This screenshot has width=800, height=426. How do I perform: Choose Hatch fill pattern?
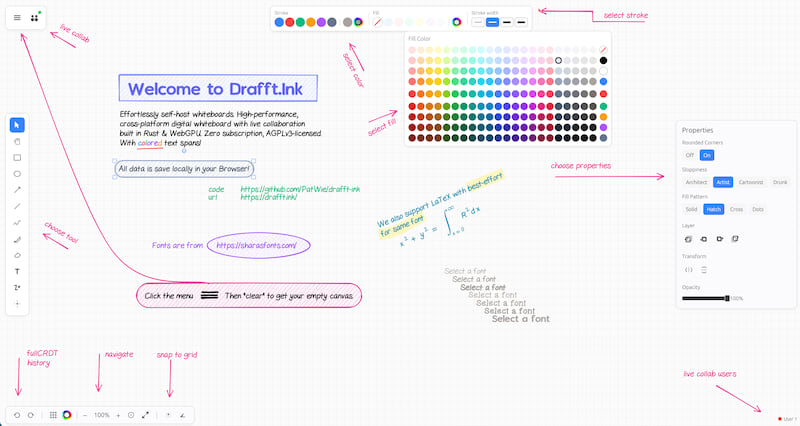click(x=714, y=209)
